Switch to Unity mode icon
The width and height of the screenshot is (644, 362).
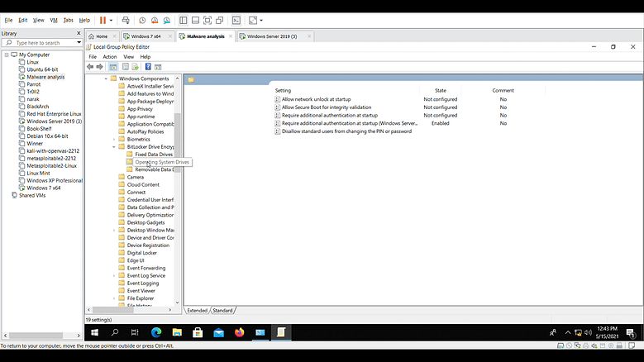tap(220, 20)
